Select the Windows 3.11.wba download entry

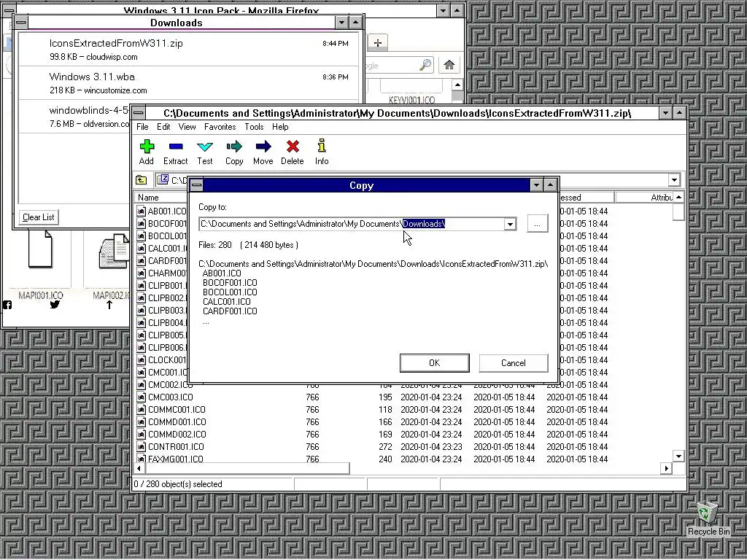[x=189, y=83]
